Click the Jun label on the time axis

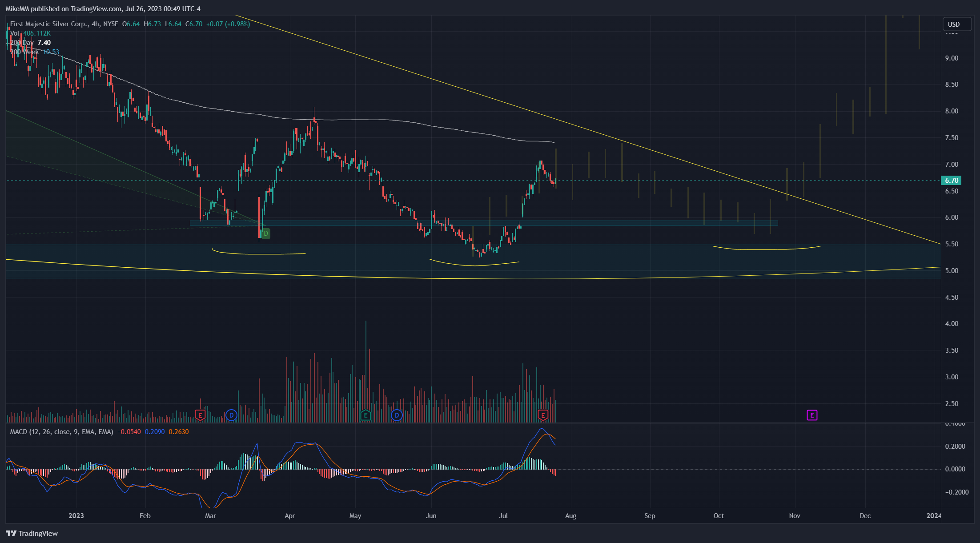pyautogui.click(x=431, y=516)
